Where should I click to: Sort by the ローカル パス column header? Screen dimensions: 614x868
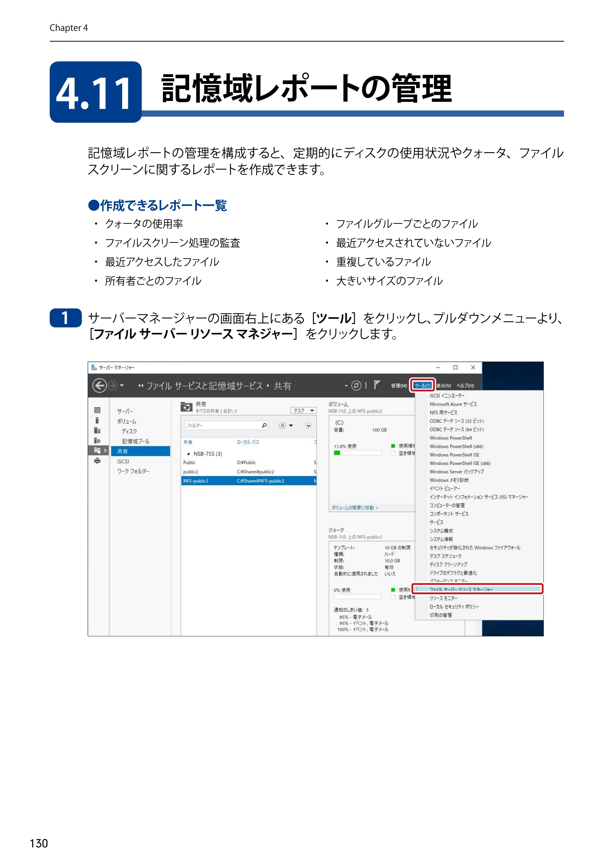tap(248, 442)
